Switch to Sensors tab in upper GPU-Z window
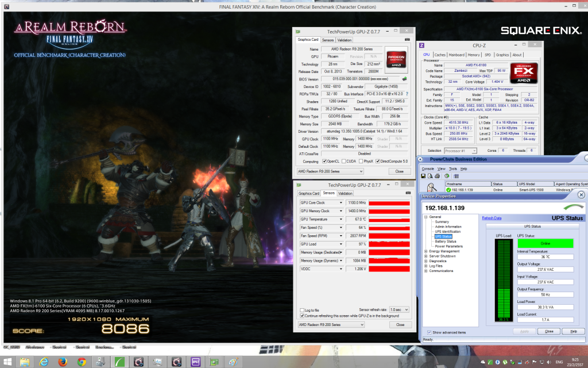The image size is (588, 368). point(328,40)
